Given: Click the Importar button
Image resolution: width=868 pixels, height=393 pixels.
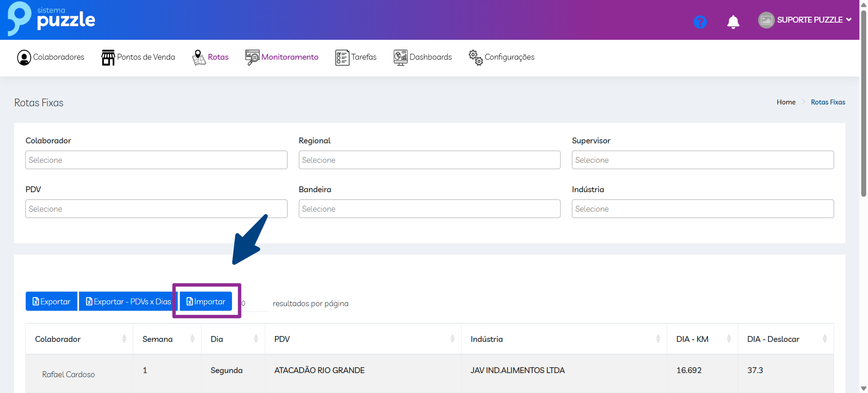Looking at the screenshot, I should pyautogui.click(x=206, y=302).
